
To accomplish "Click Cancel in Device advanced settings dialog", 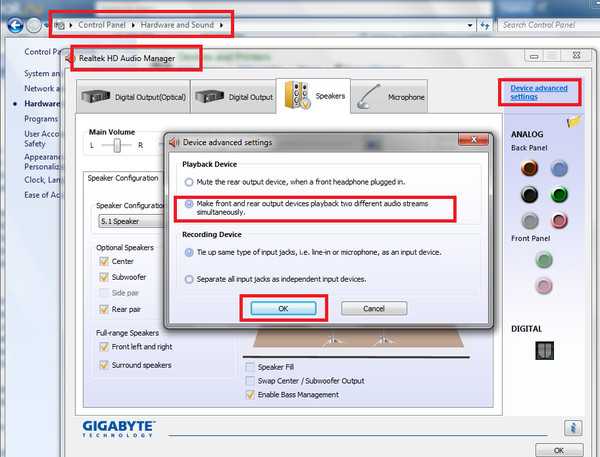I will tap(374, 308).
